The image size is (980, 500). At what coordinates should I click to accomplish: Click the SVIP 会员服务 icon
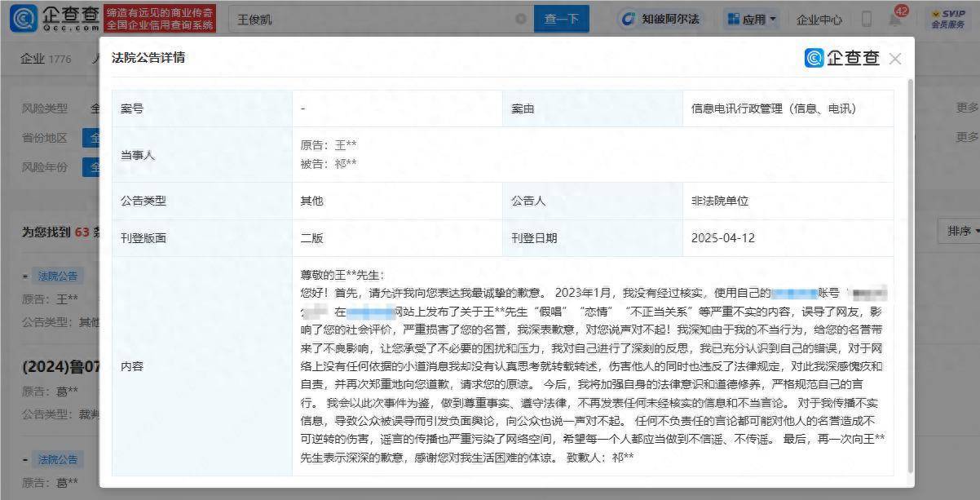point(947,18)
